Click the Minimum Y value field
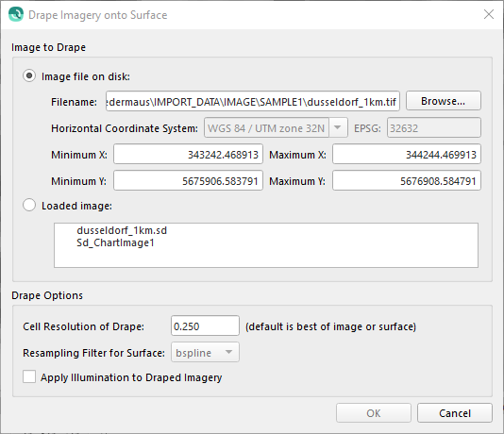504x434 pixels. tap(189, 181)
